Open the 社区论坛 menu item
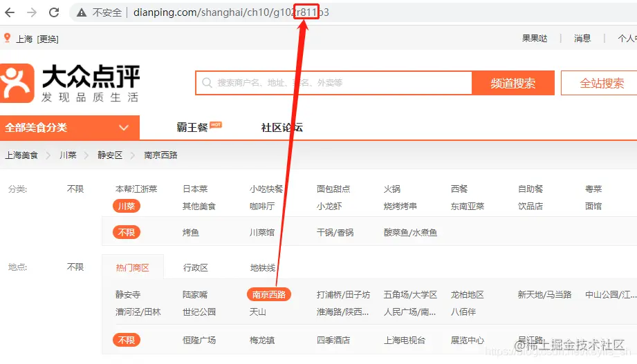 (282, 127)
